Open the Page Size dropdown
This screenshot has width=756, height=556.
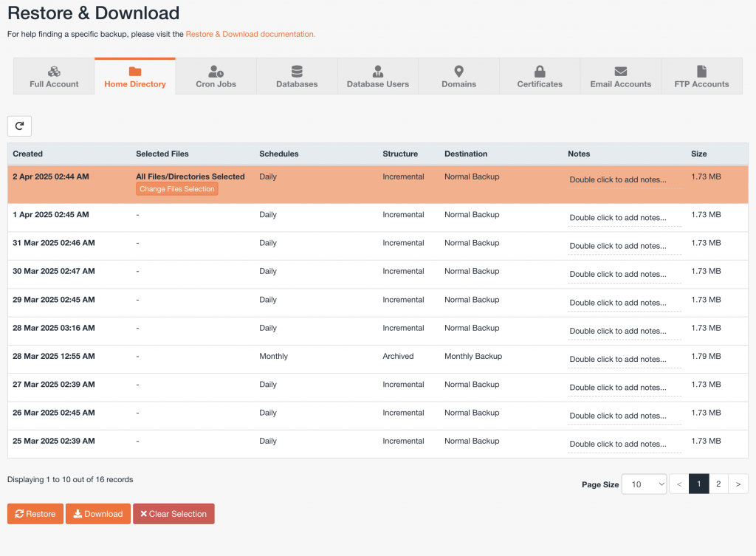point(644,484)
